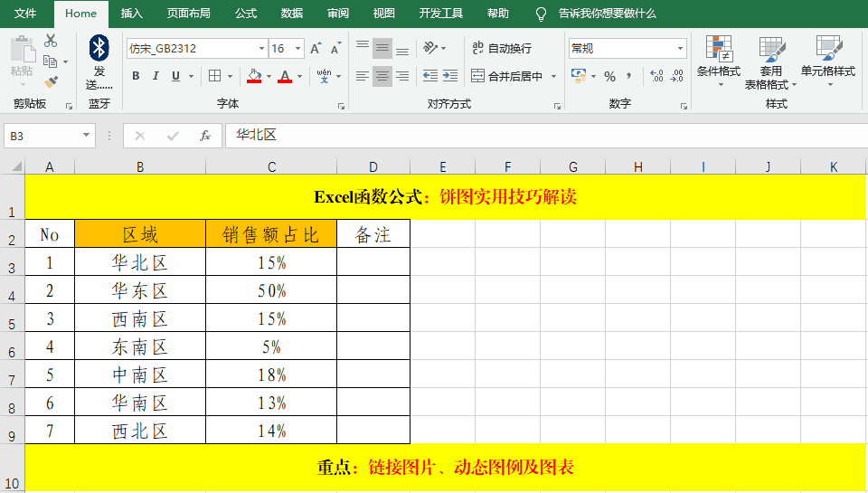The width and height of the screenshot is (868, 493).
Task: Switch to the 视图 view tab
Action: click(383, 14)
